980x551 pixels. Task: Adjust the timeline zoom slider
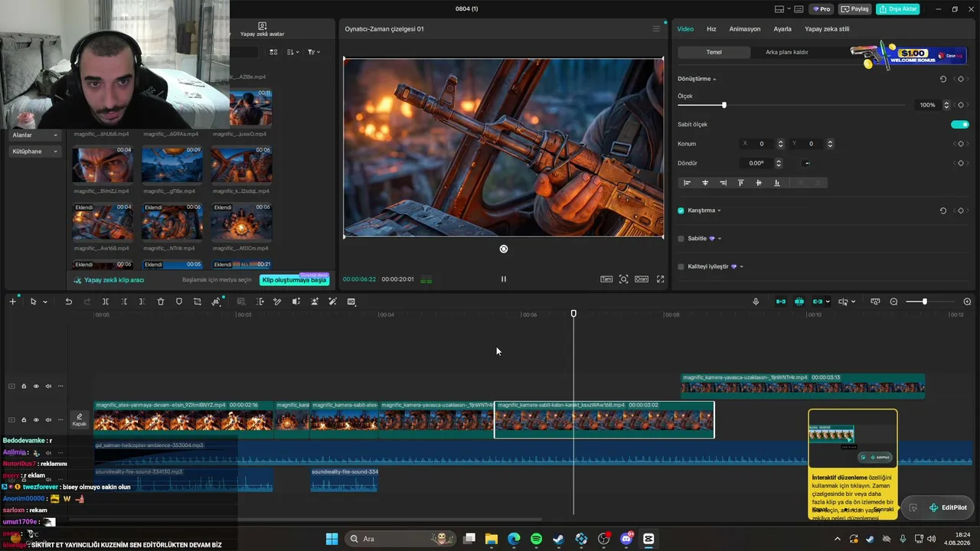click(924, 302)
